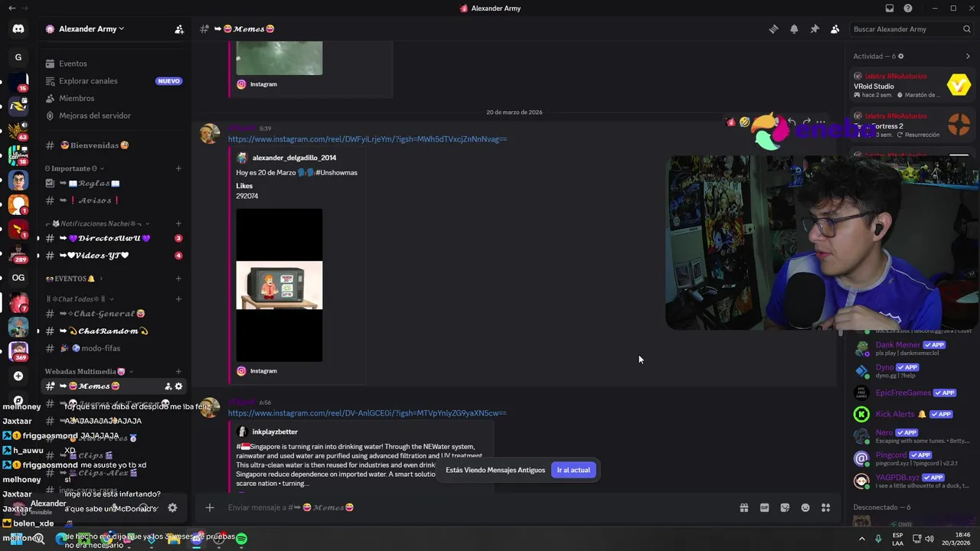Open GIF picker in message bar
This screenshot has height=551, width=980.
[764, 507]
